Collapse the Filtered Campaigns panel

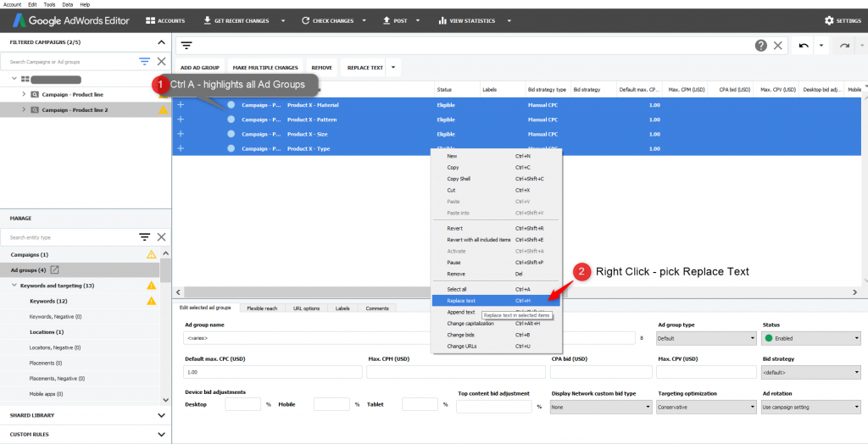tap(161, 42)
